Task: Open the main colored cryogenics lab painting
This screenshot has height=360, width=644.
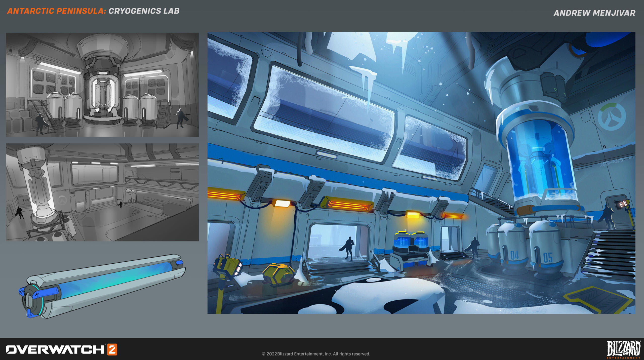Action: pyautogui.click(x=421, y=173)
